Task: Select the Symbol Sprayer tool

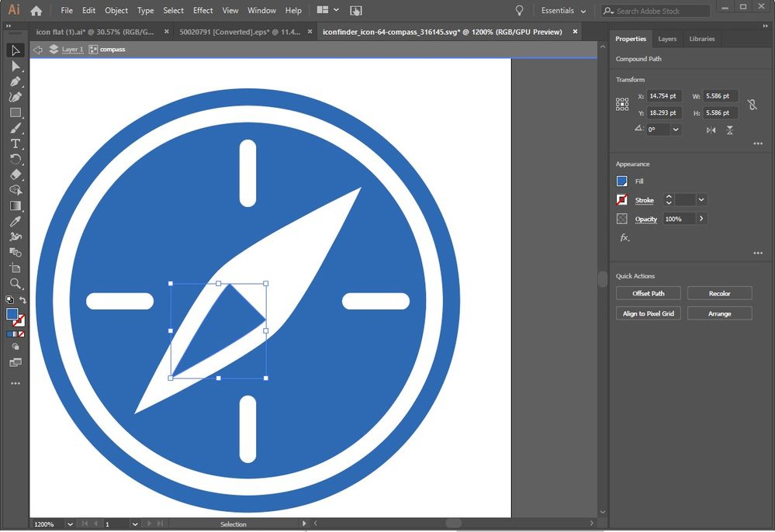Action: (16, 252)
